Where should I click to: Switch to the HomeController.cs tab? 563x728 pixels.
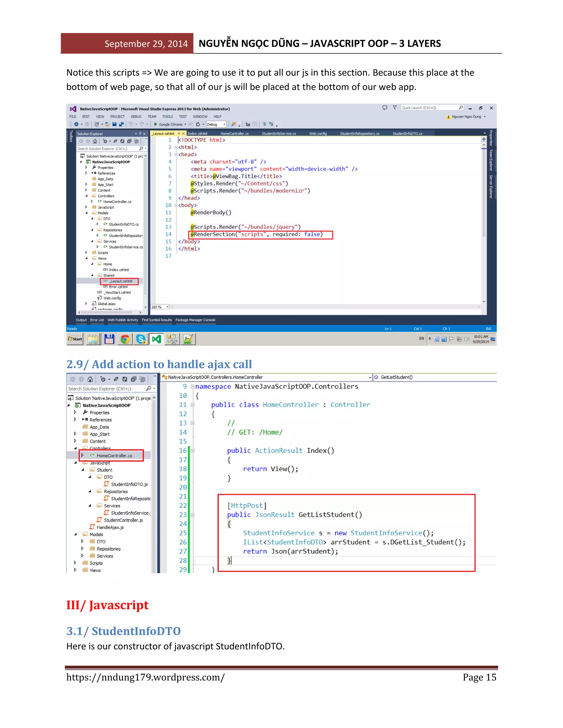point(234,134)
